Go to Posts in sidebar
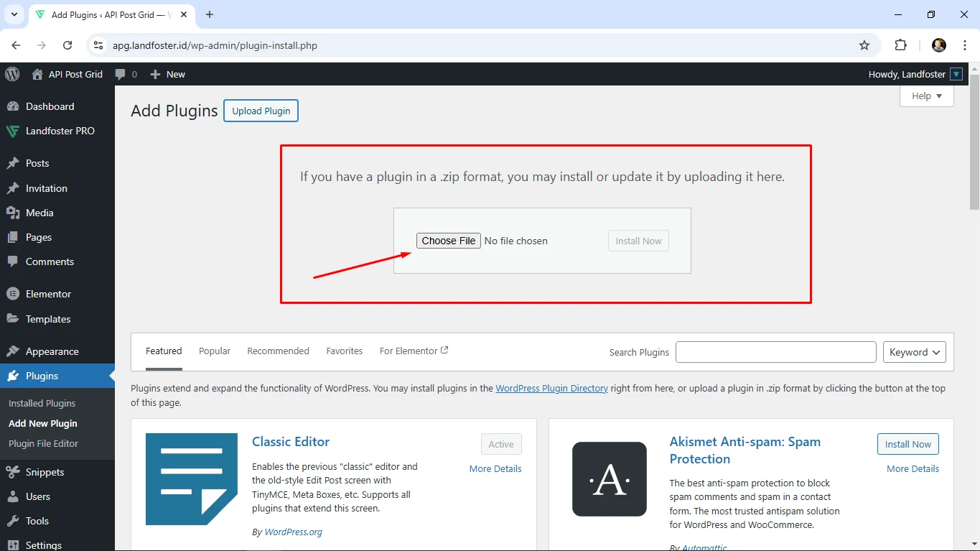The image size is (980, 551). (x=37, y=163)
